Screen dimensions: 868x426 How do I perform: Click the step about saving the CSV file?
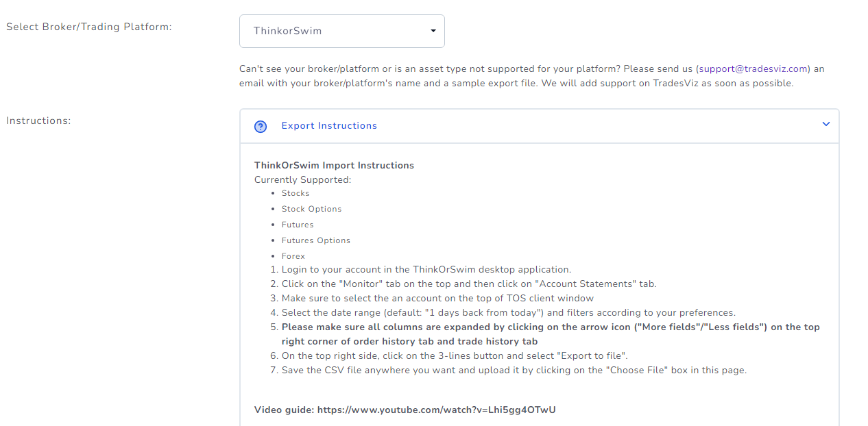514,370
